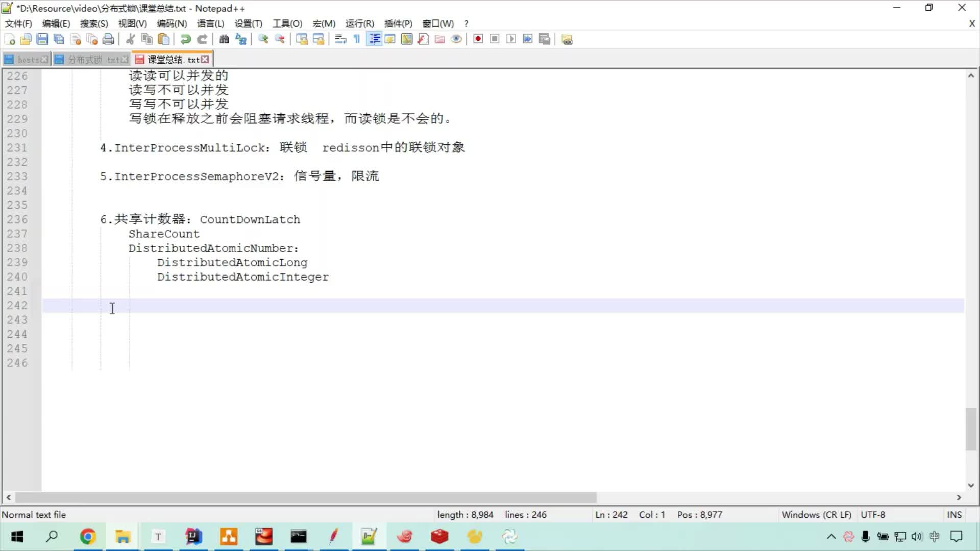The width and height of the screenshot is (980, 551).
Task: Click Windows (CR LF) in status bar
Action: click(816, 515)
